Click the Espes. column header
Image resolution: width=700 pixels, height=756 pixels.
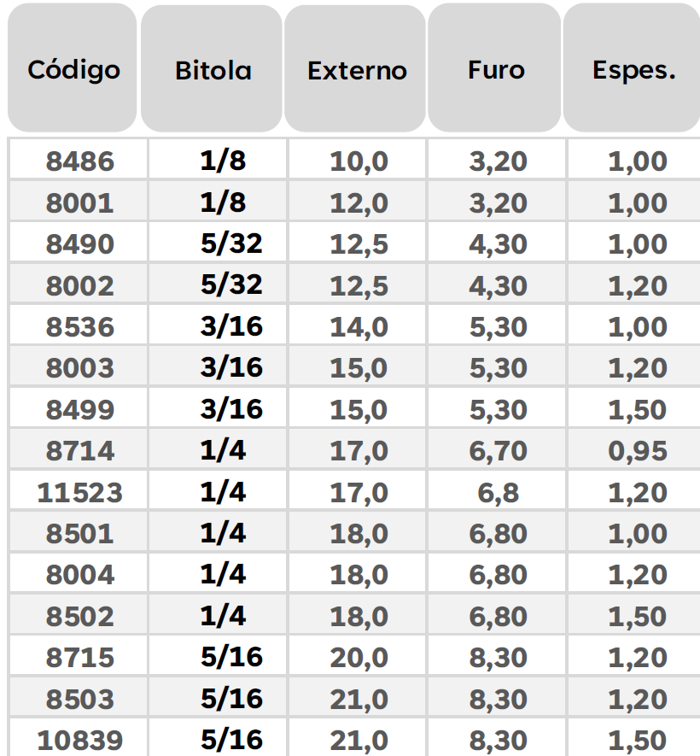click(x=632, y=68)
